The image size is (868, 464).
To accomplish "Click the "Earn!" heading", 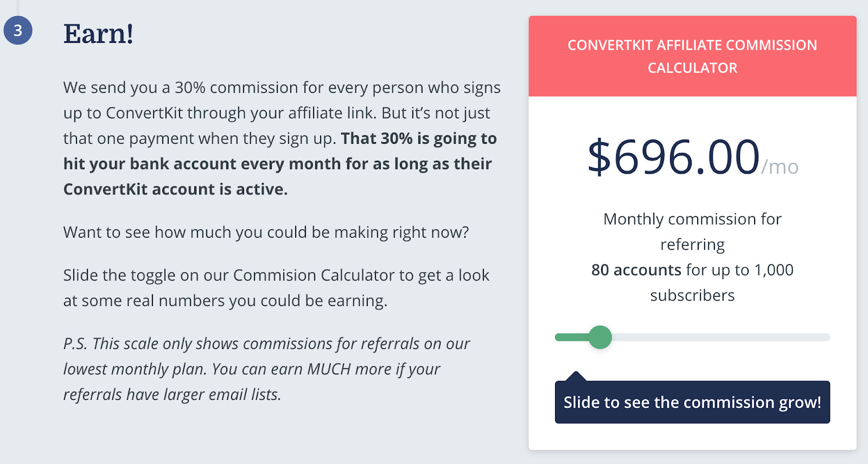I will (99, 35).
